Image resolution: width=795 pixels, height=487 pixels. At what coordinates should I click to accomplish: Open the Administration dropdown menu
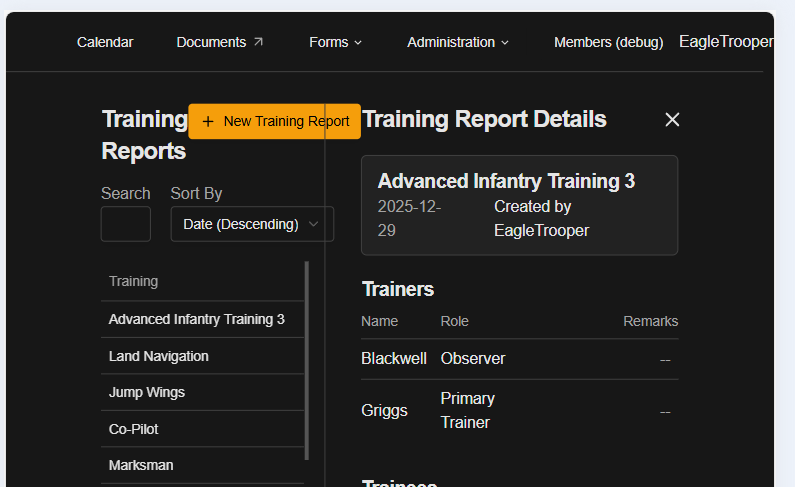[x=457, y=42]
